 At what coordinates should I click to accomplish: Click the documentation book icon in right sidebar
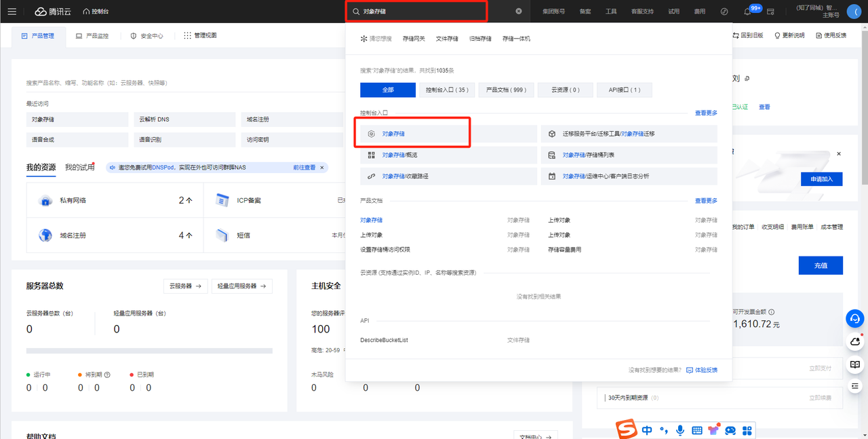coord(854,366)
